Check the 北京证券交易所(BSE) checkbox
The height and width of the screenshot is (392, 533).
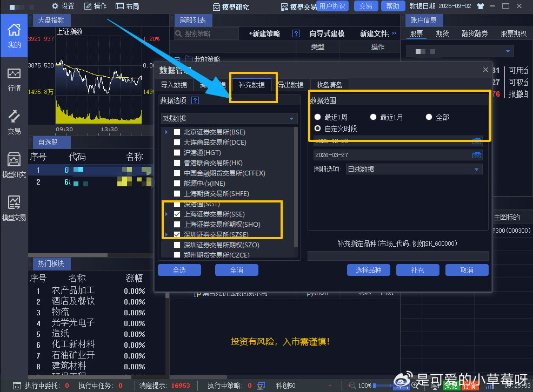coord(177,132)
